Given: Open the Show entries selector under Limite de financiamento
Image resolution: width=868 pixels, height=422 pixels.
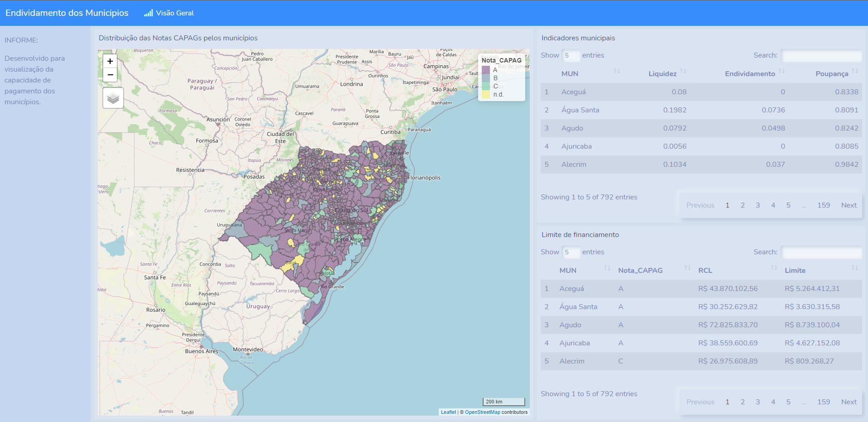Looking at the screenshot, I should (571, 252).
